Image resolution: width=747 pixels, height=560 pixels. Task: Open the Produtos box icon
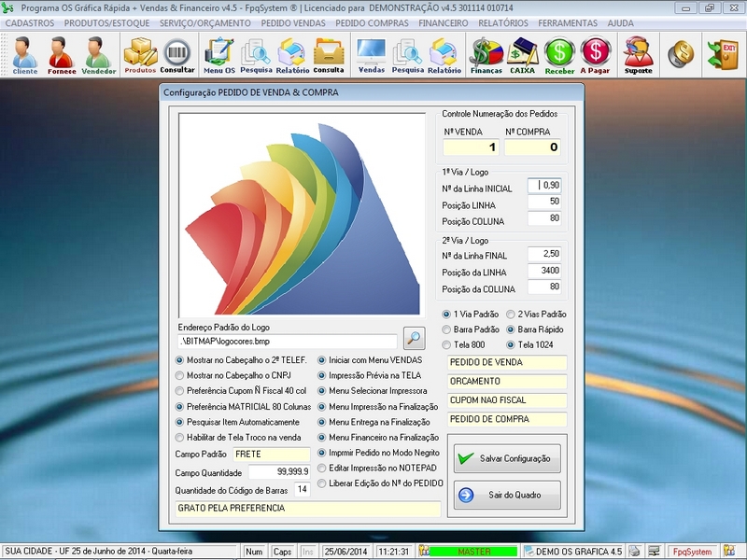click(140, 54)
